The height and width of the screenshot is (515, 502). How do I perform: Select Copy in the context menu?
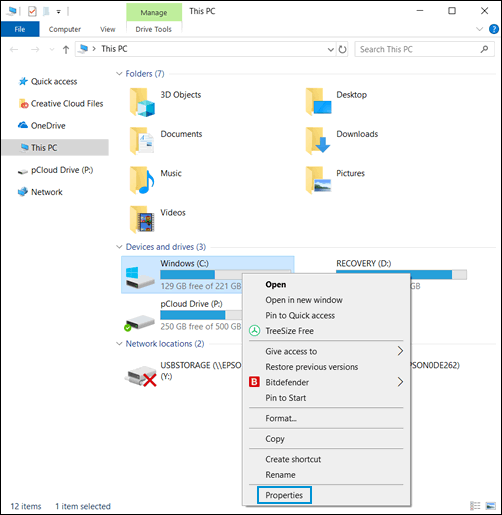click(275, 439)
